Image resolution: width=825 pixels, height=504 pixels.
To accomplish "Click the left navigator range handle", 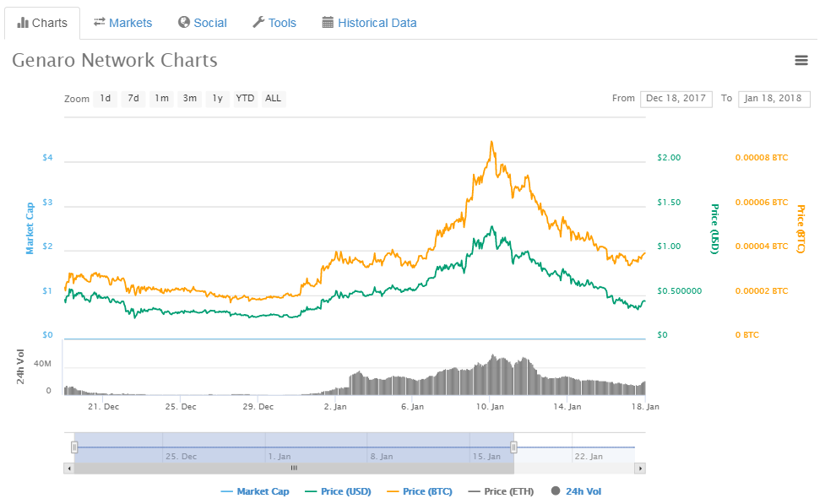I will coord(74,447).
